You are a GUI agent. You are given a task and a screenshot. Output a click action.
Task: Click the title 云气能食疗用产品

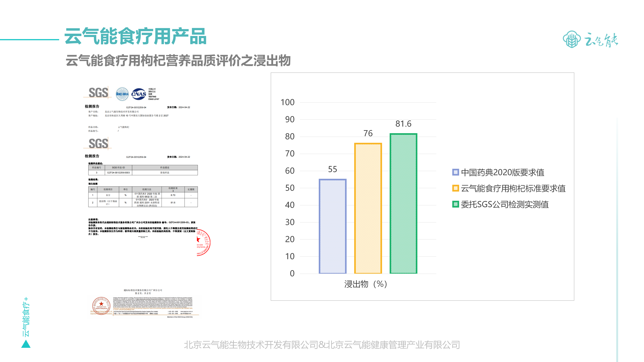[136, 36]
